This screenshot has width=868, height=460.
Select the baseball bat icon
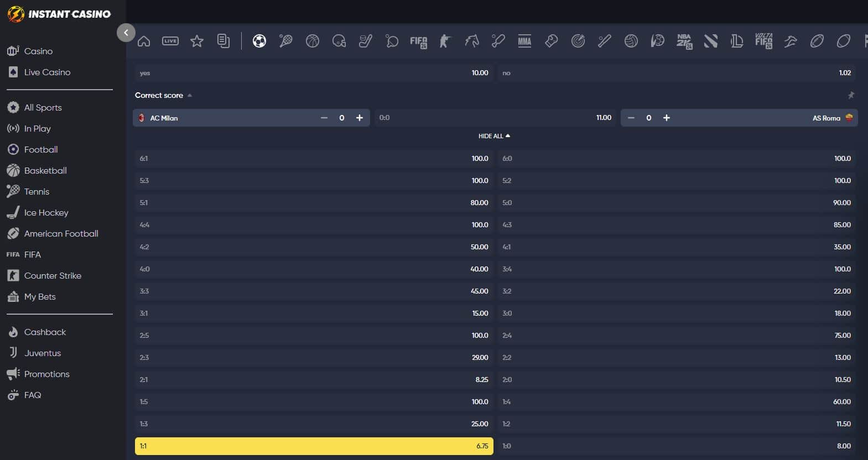pos(605,41)
